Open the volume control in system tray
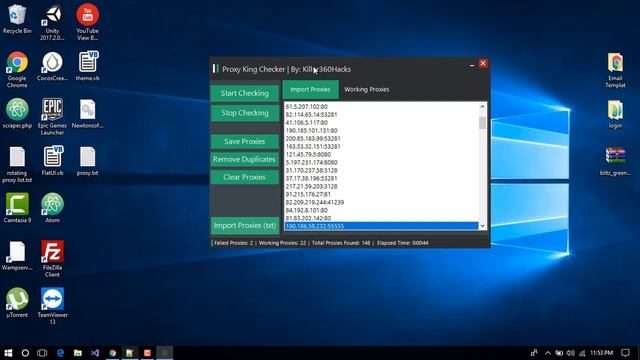This screenshot has height=360, width=640. tap(571, 353)
